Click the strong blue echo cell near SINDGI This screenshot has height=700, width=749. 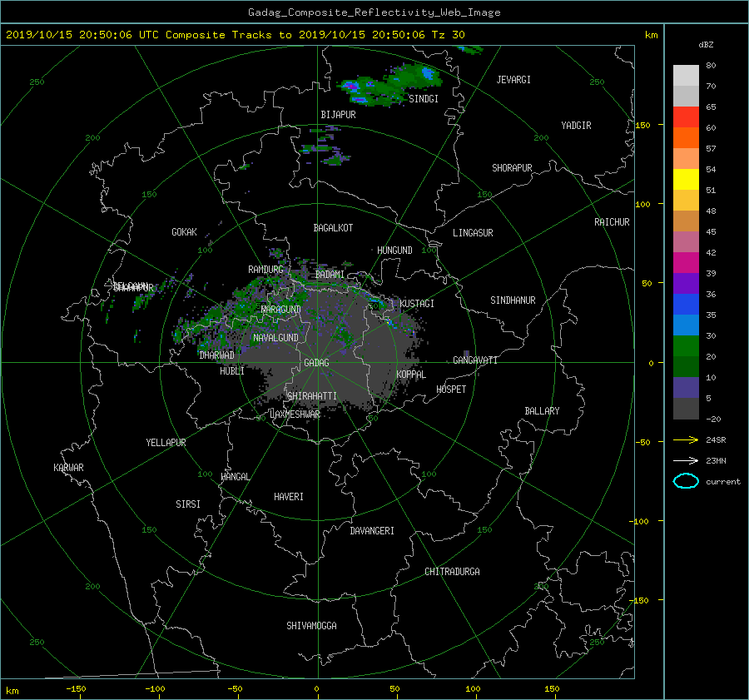click(428, 73)
